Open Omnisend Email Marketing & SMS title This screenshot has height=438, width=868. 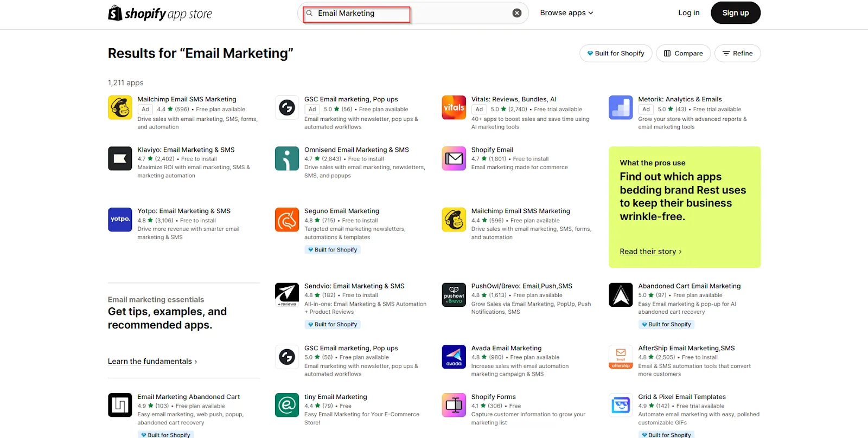tap(356, 150)
